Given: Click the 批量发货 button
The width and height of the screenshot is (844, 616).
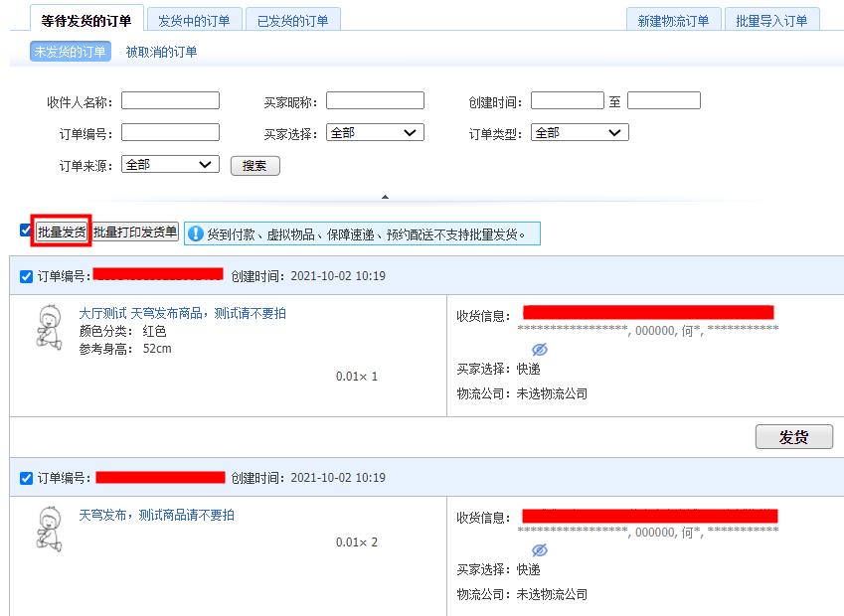Looking at the screenshot, I should tap(62, 232).
